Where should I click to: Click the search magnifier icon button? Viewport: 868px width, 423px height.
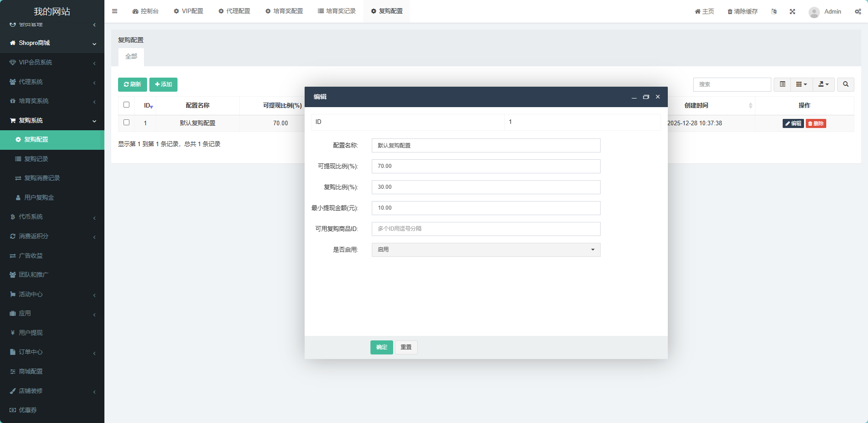click(x=845, y=84)
